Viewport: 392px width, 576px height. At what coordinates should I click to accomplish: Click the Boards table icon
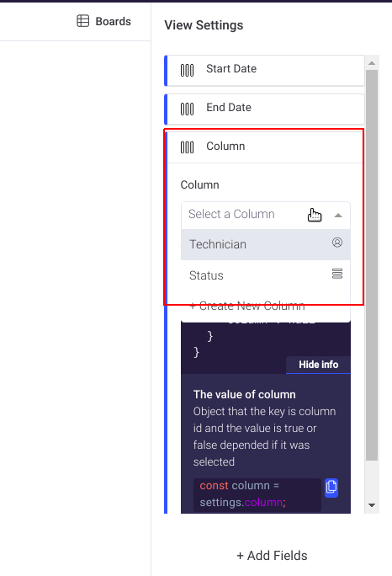(x=83, y=21)
